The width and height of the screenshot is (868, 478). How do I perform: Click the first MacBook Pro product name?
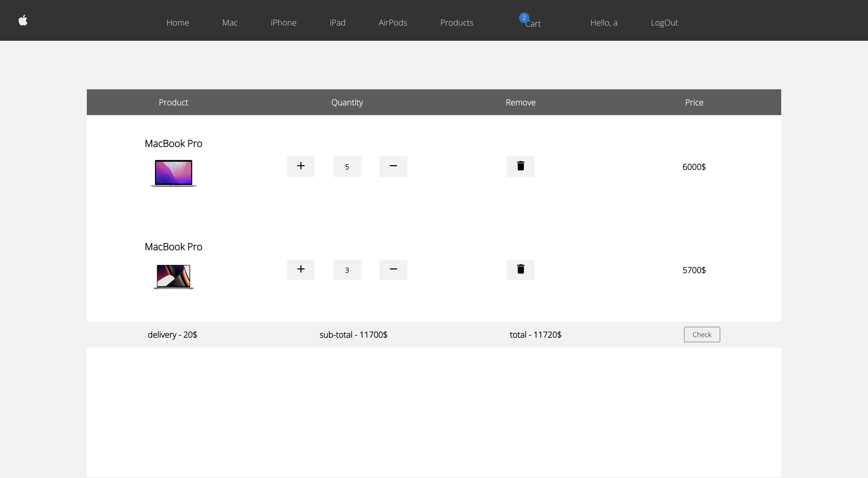[174, 144]
